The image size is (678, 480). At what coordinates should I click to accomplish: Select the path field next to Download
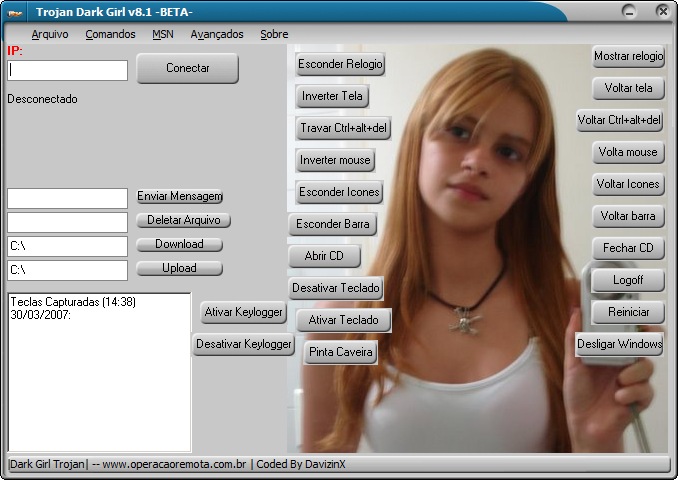[x=68, y=246]
